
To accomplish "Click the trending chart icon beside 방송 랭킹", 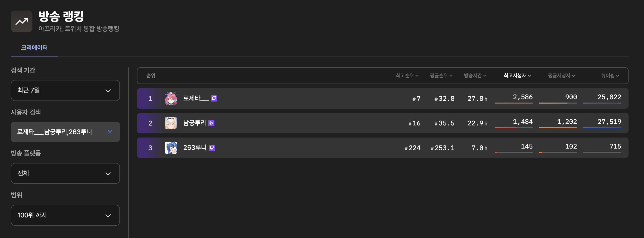I will [22, 21].
